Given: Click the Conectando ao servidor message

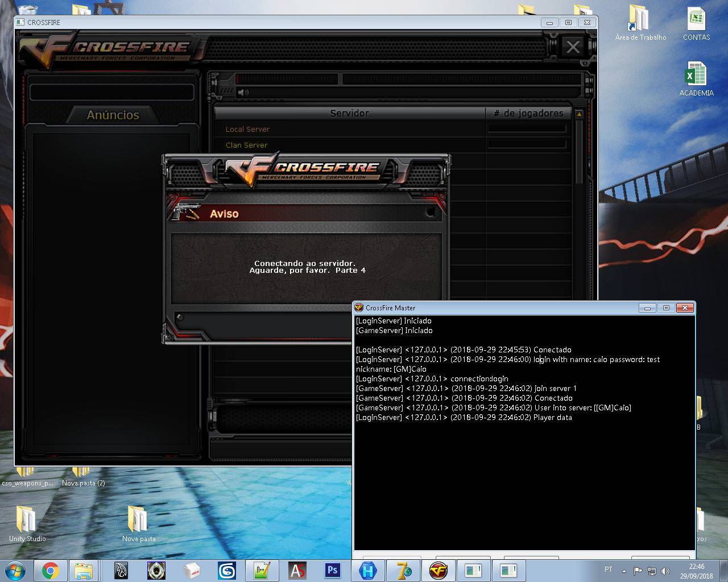Looking at the screenshot, I should click(x=307, y=267).
